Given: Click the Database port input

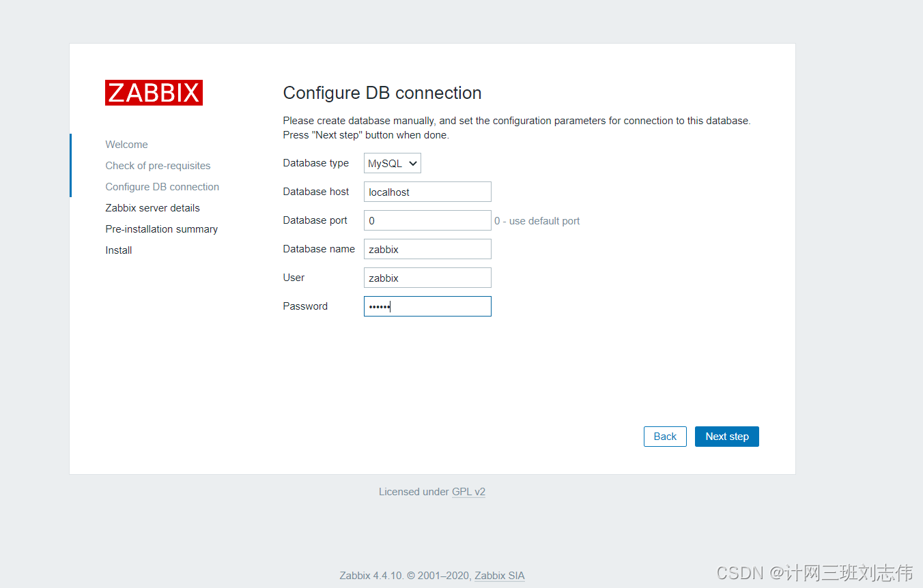Looking at the screenshot, I should (427, 220).
